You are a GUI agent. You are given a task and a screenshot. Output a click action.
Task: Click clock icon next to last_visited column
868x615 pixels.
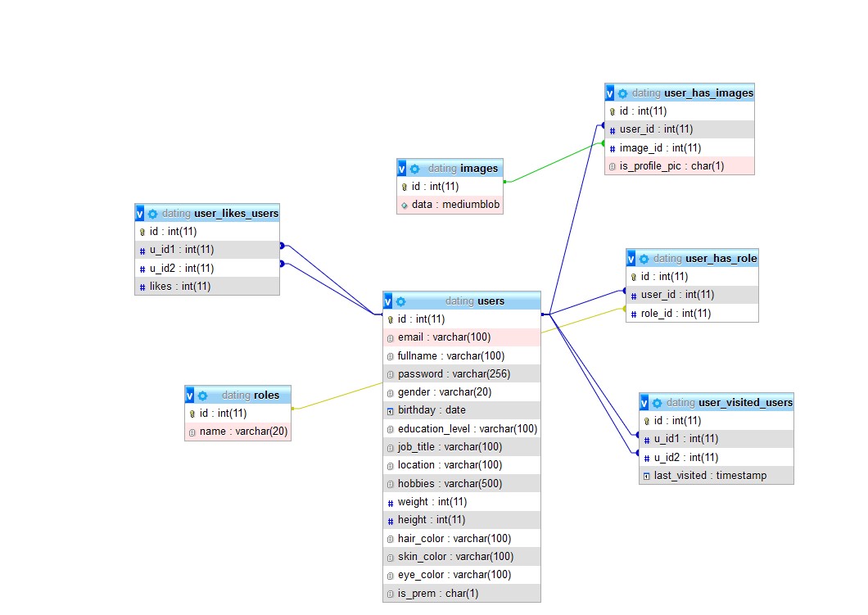click(647, 477)
